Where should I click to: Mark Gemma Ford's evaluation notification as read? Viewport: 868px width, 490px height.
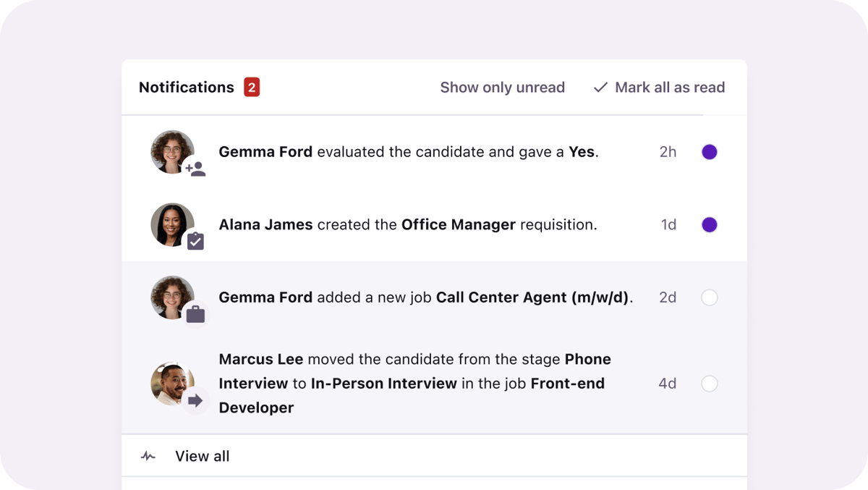point(710,152)
